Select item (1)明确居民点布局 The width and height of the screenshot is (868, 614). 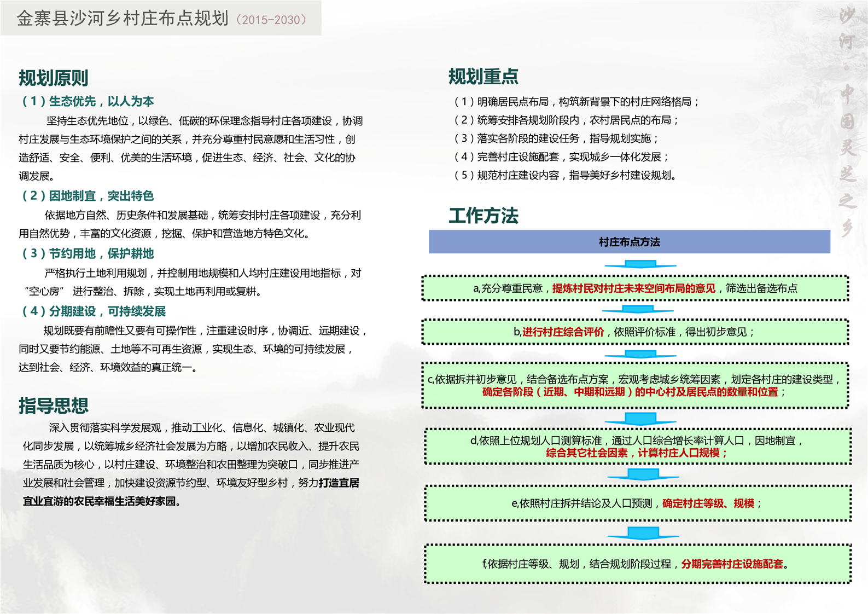pos(576,102)
